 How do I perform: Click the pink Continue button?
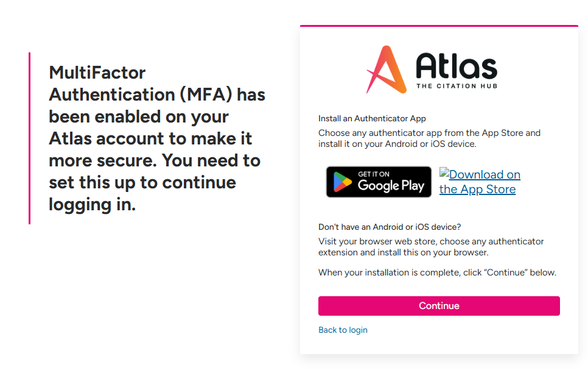point(439,306)
